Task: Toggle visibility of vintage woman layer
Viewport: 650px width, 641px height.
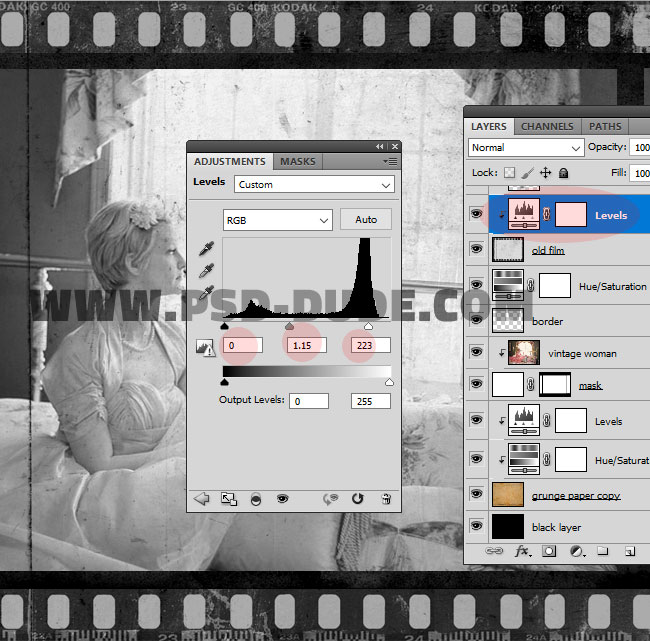Action: click(x=476, y=351)
